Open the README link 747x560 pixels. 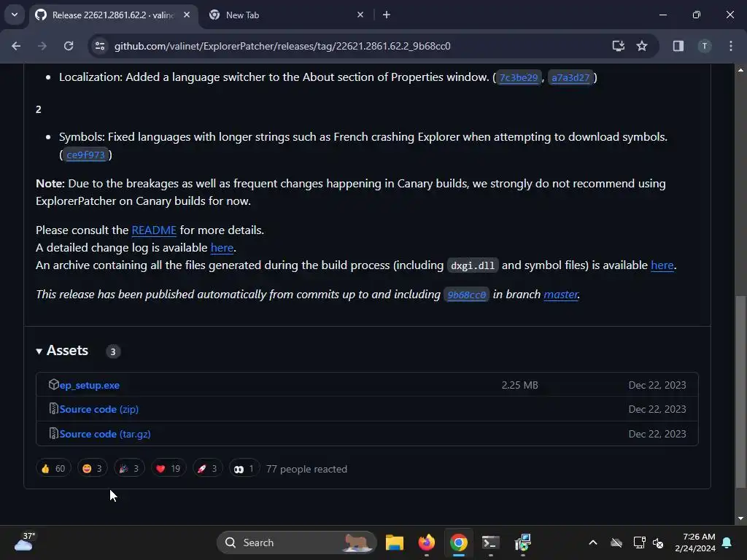pyautogui.click(x=154, y=230)
